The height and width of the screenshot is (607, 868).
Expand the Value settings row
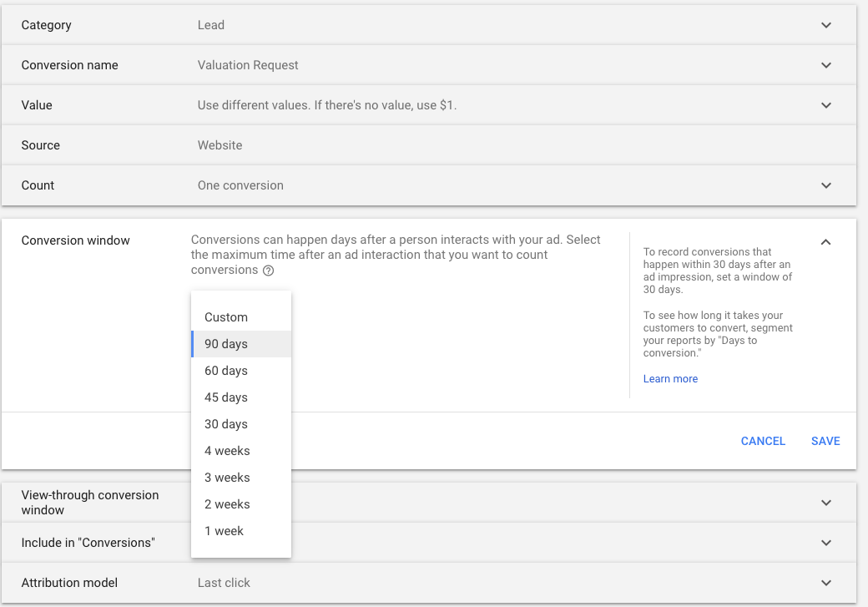[825, 104]
